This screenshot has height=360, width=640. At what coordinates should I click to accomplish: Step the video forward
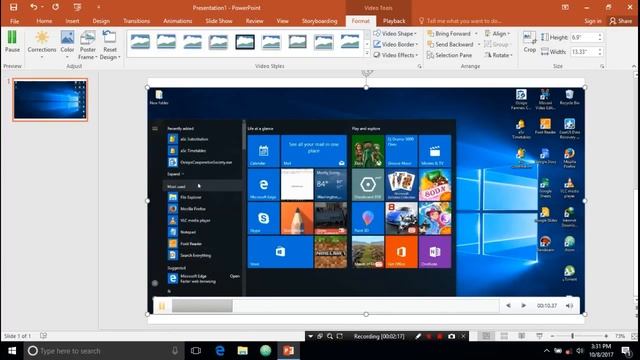click(523, 306)
